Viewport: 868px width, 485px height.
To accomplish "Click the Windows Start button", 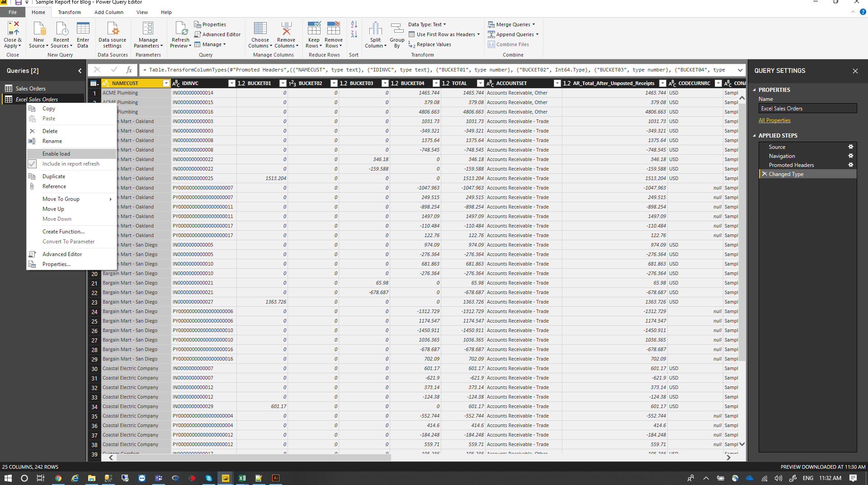I will click(x=8, y=478).
